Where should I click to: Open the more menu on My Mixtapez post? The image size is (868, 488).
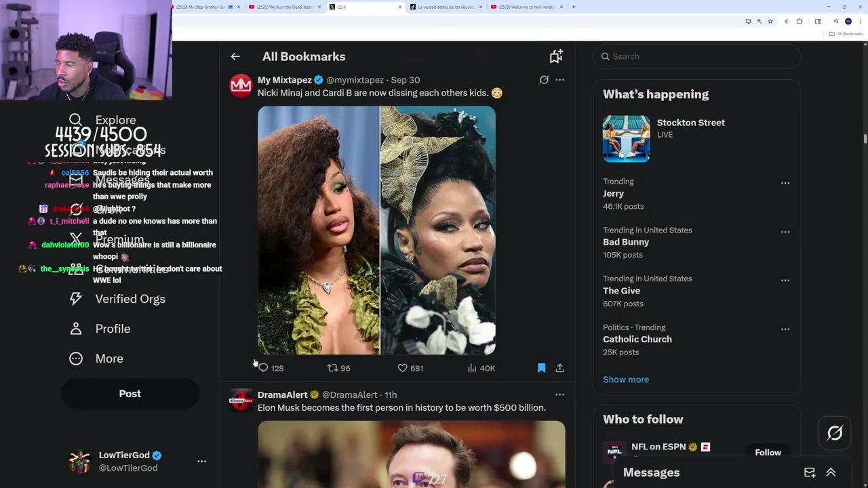tap(559, 80)
